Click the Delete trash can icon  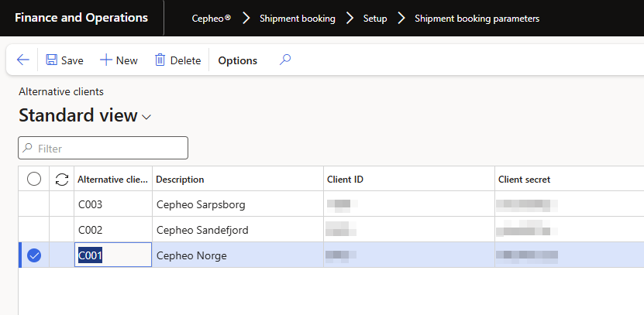coord(160,60)
